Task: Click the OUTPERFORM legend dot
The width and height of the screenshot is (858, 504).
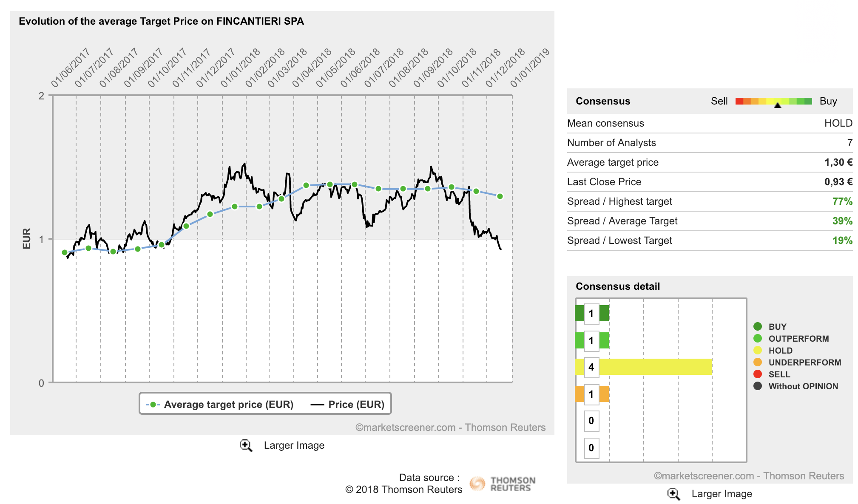Action: coord(758,338)
